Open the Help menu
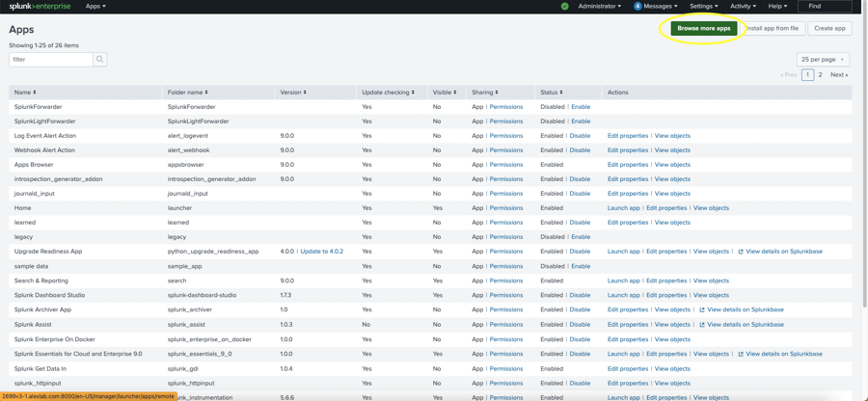This screenshot has width=868, height=401. pyautogui.click(x=777, y=6)
